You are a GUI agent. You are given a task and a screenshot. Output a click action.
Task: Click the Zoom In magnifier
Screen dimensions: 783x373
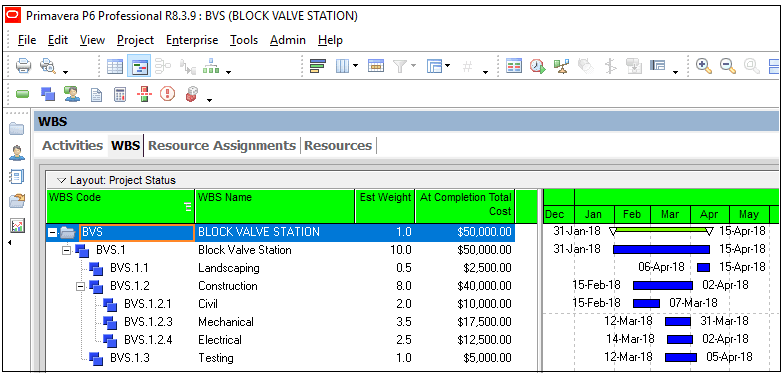[704, 66]
